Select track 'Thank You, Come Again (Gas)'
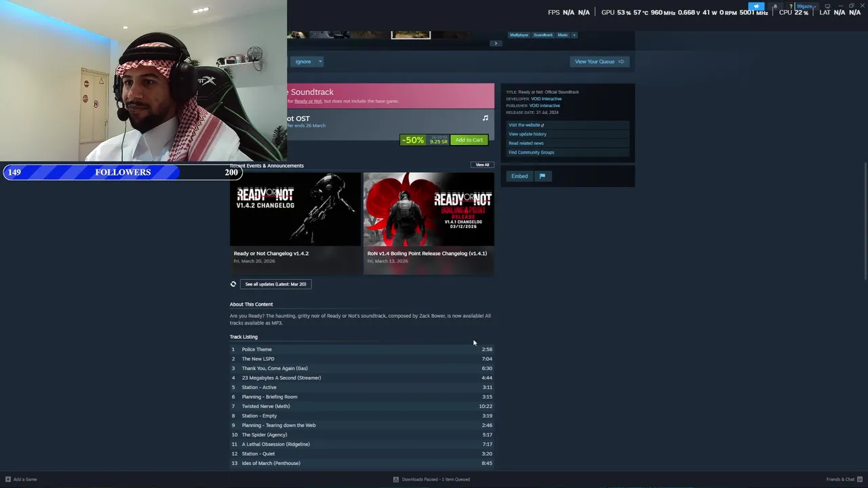Screen dimensions: 868x488 361,369
